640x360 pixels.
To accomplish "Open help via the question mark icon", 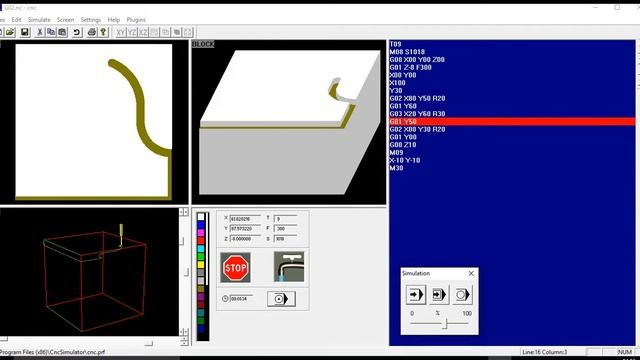I will [103, 32].
